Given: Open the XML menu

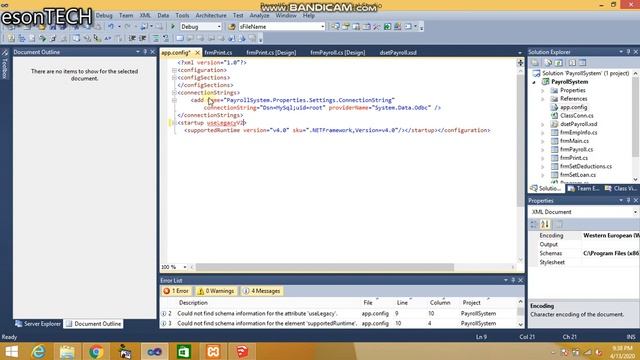Looking at the screenshot, I should (x=145, y=16).
